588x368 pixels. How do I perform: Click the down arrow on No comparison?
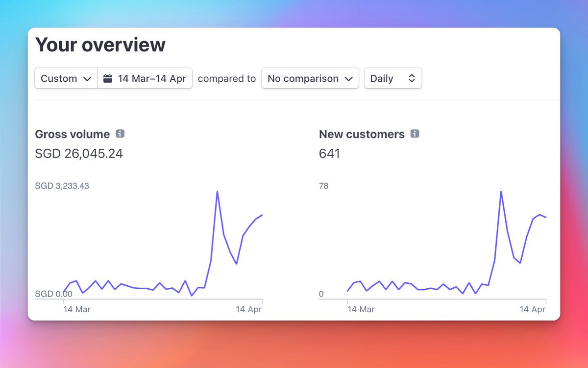tap(349, 78)
